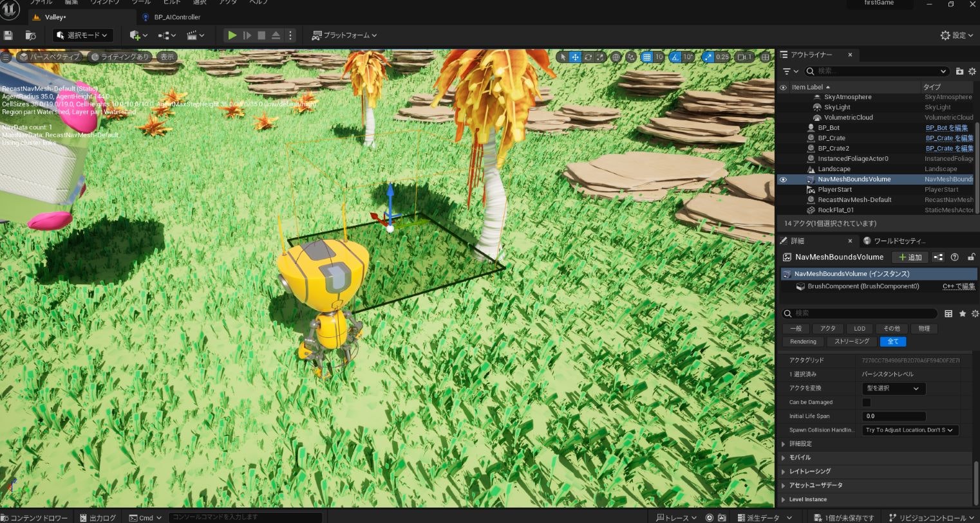Open the C++ で編集 link
The height and width of the screenshot is (523, 980).
pos(959,286)
